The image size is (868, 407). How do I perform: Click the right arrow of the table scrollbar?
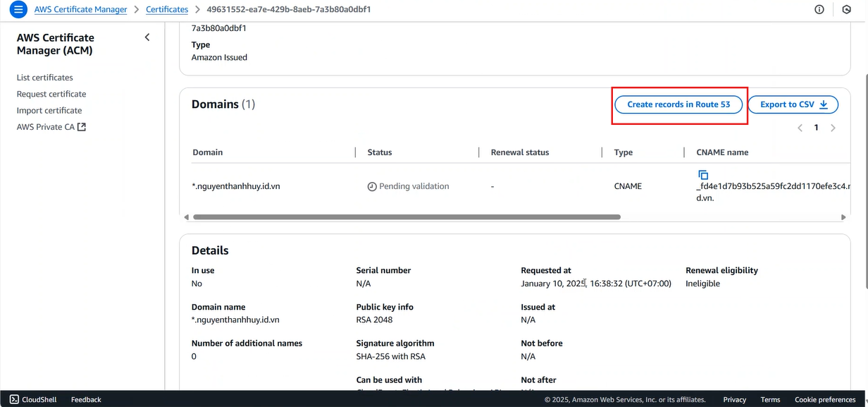[844, 217]
